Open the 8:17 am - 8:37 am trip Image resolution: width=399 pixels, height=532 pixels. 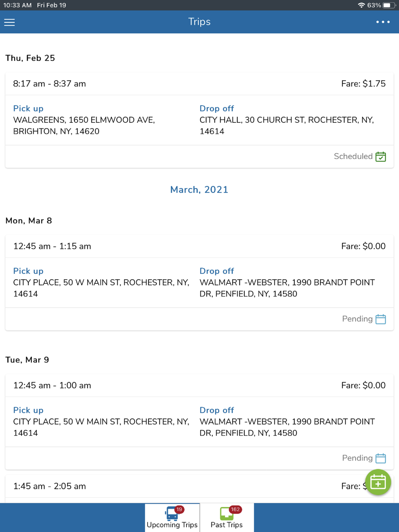pos(199,120)
